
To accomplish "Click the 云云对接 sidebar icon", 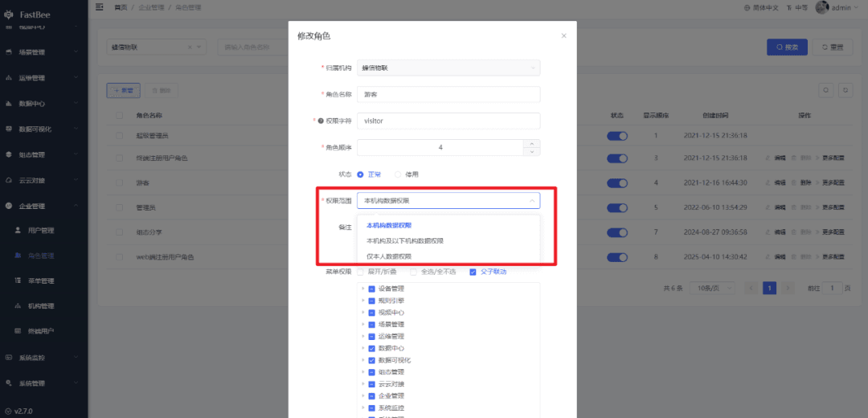I will pos(8,181).
